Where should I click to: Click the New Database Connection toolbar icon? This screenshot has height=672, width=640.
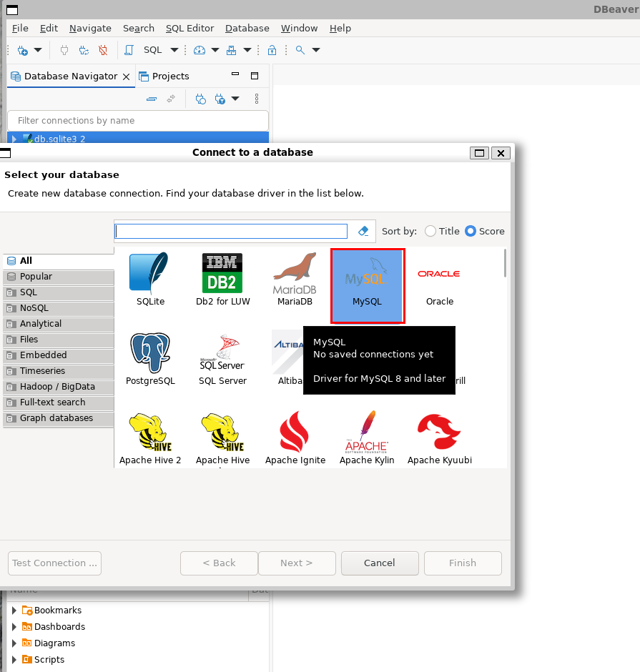pos(22,50)
